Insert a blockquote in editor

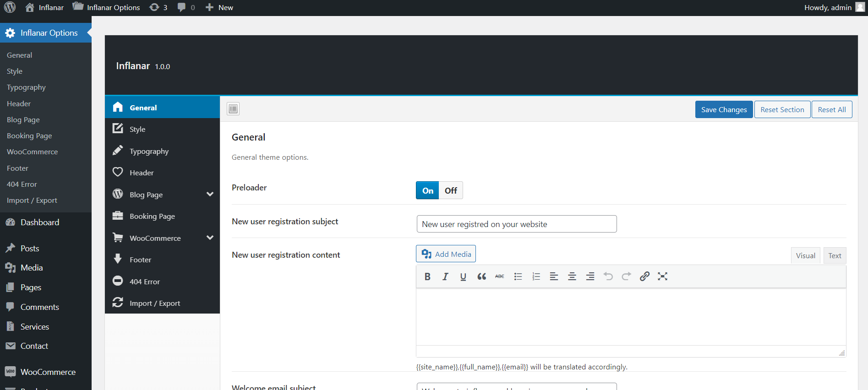click(x=481, y=276)
